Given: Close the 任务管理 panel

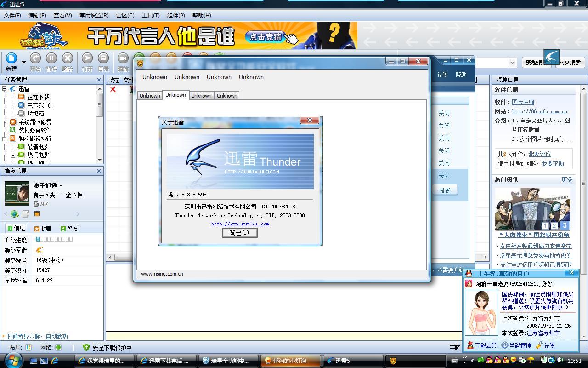Looking at the screenshot, I should [99, 80].
